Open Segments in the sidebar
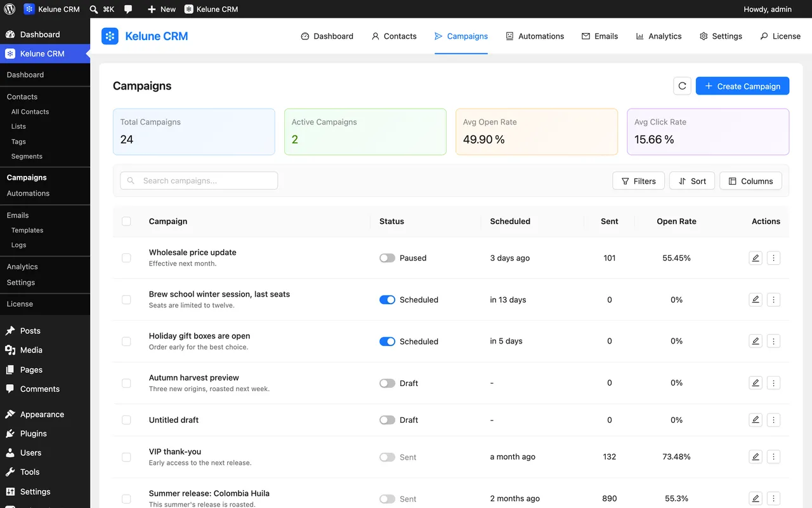Image resolution: width=812 pixels, height=508 pixels. 27,156
